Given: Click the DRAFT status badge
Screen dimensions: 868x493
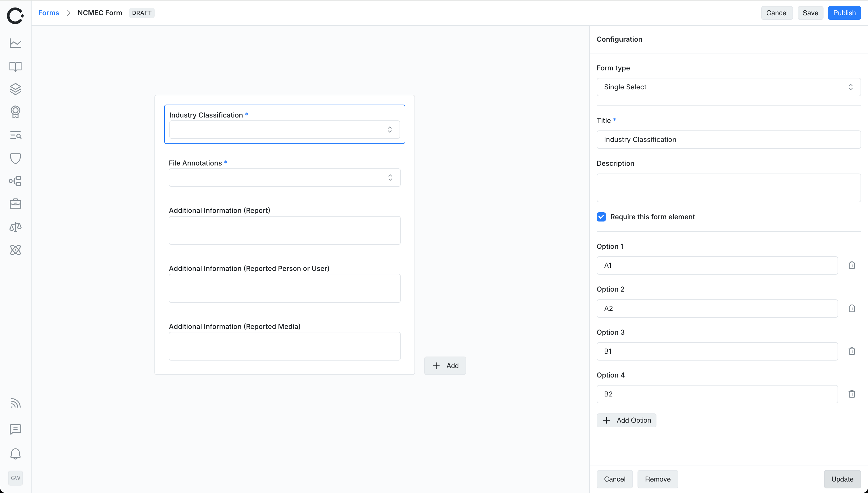Looking at the screenshot, I should coord(142,13).
